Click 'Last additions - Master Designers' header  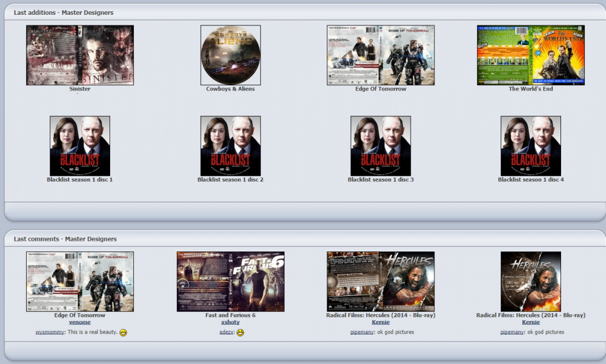tap(63, 12)
